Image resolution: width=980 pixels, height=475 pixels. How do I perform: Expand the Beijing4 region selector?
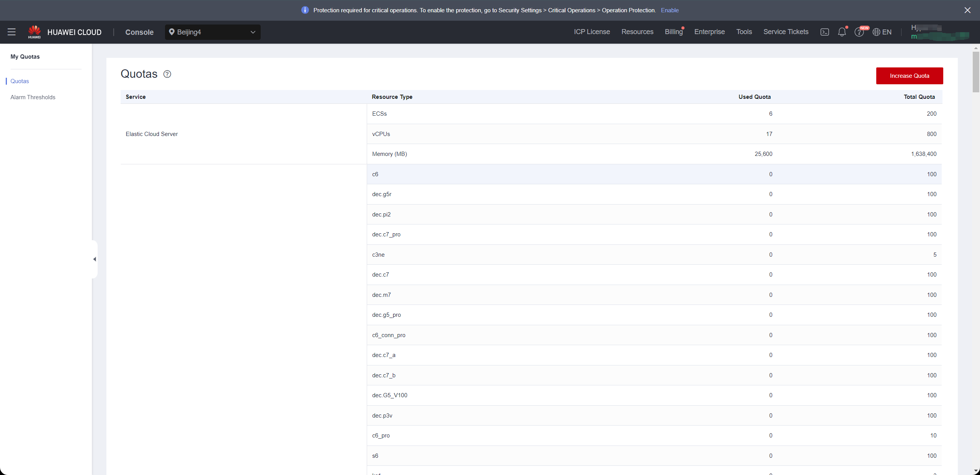tap(212, 32)
